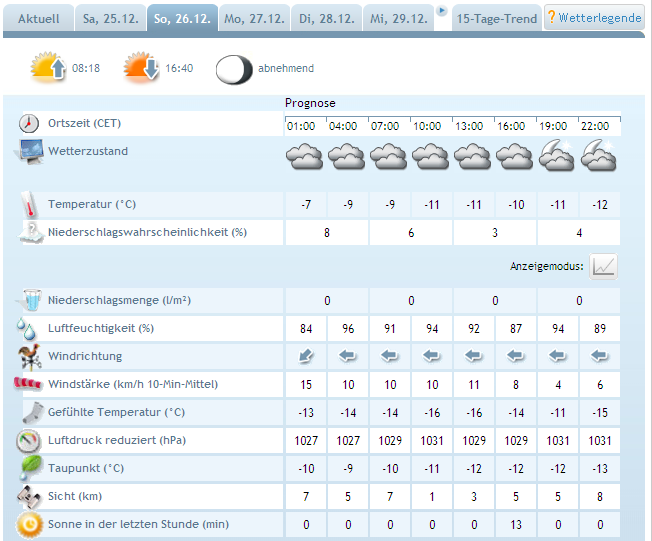Click the -12 temperature value at 22:00
The height and width of the screenshot is (541, 652).
click(x=600, y=205)
